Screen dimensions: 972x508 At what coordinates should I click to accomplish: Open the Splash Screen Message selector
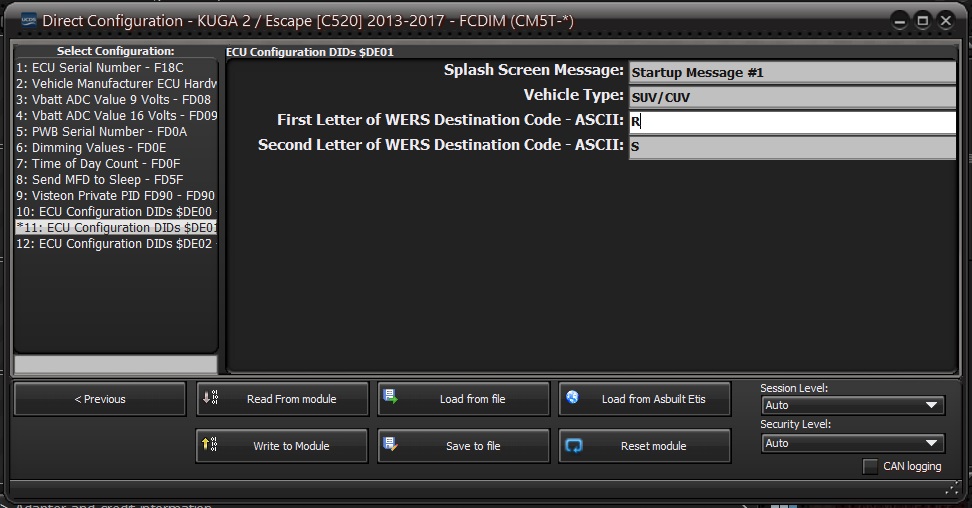tap(792, 73)
